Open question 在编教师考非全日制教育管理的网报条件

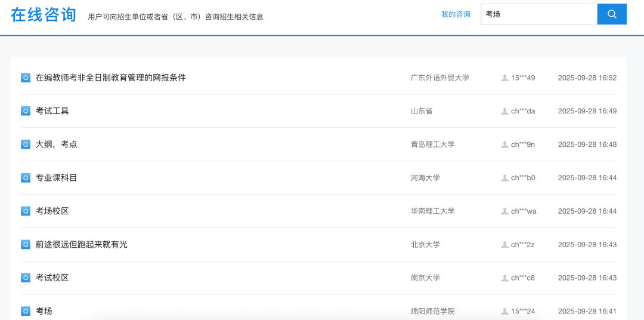point(111,78)
